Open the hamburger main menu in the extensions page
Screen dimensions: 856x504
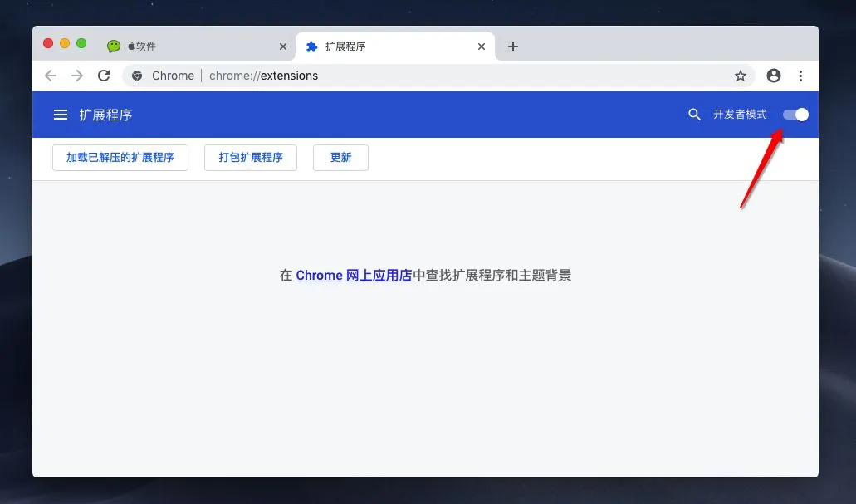click(61, 115)
